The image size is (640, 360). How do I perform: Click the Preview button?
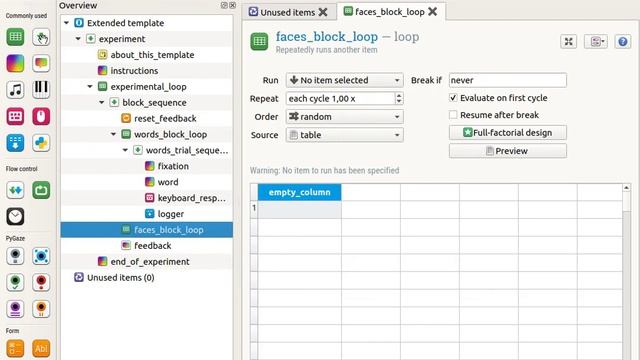[x=508, y=151]
